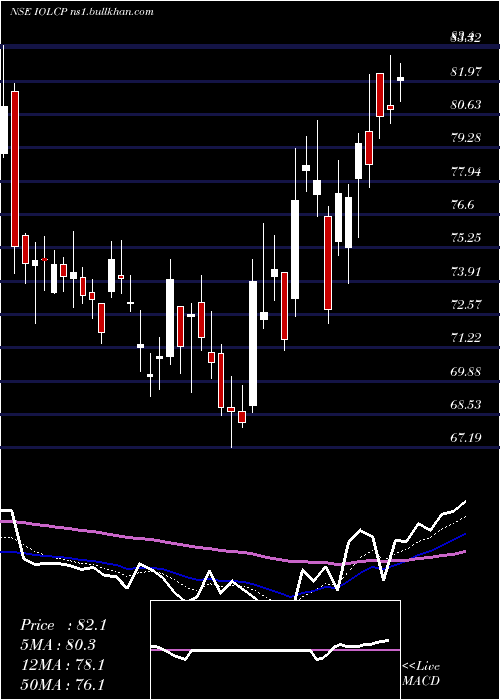Click the 80.63 price axis label
Screen dimensions: 500x700
(466, 104)
